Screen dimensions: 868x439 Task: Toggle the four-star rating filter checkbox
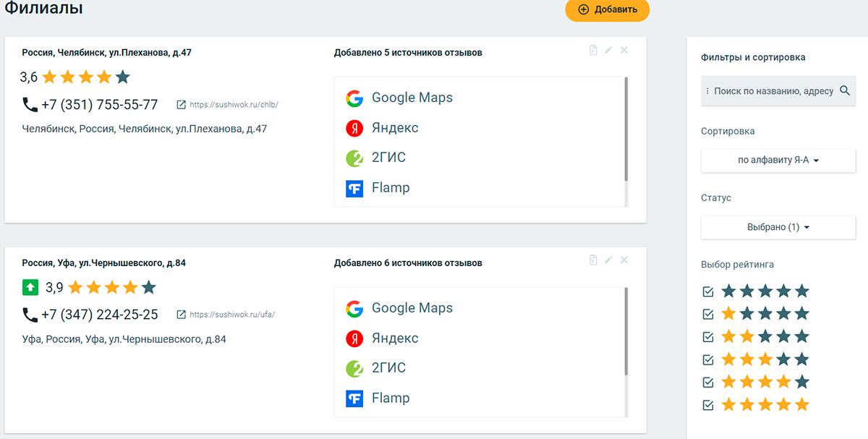(708, 383)
